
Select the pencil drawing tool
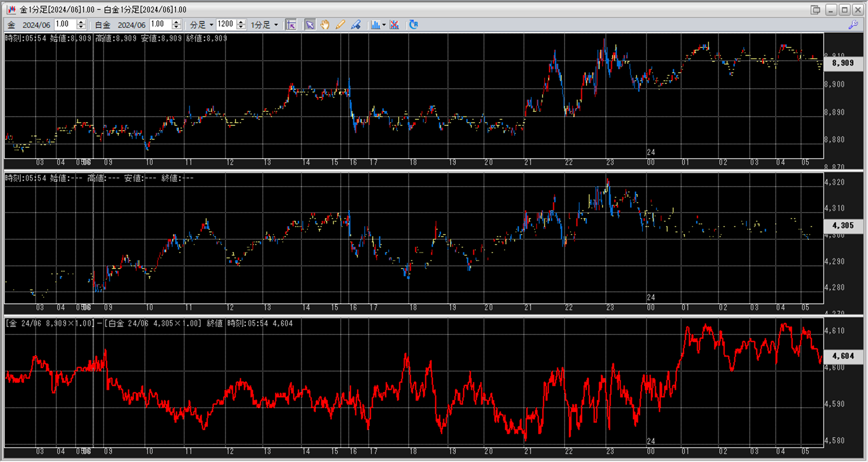(340, 25)
